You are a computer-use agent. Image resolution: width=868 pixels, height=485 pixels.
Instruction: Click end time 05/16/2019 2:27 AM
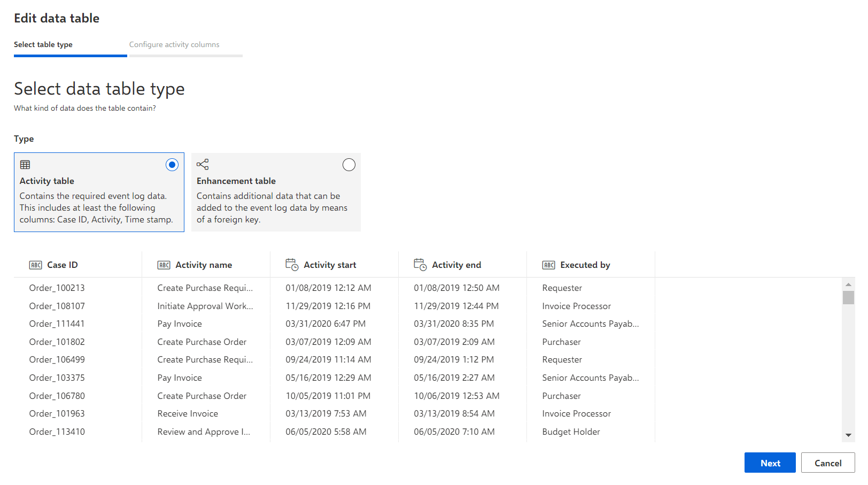tap(454, 378)
